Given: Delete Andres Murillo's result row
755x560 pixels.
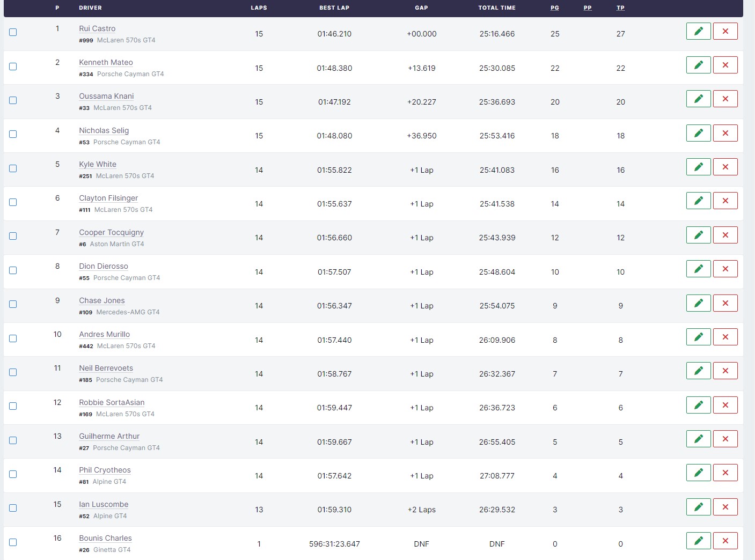Looking at the screenshot, I should pos(725,337).
